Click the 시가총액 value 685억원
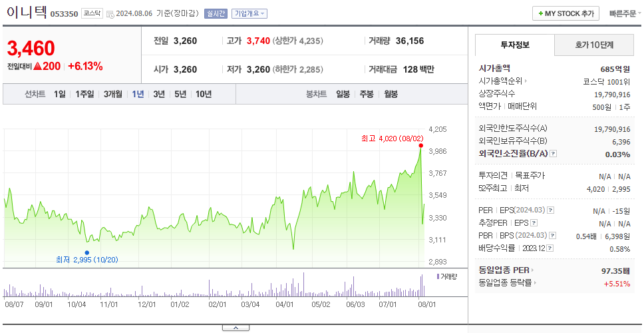The image size is (644, 333). [x=615, y=69]
